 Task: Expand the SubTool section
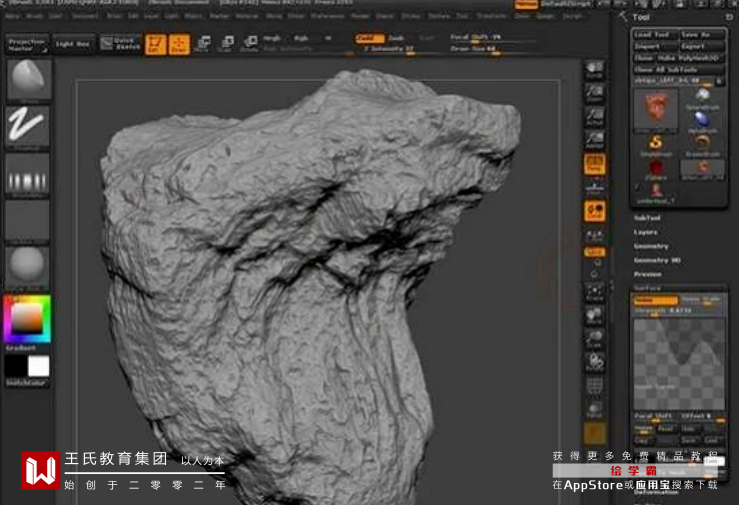[x=647, y=218]
